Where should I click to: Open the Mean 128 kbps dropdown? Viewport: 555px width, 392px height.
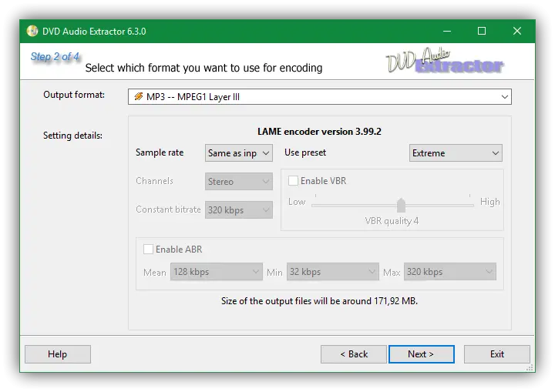pyautogui.click(x=217, y=272)
